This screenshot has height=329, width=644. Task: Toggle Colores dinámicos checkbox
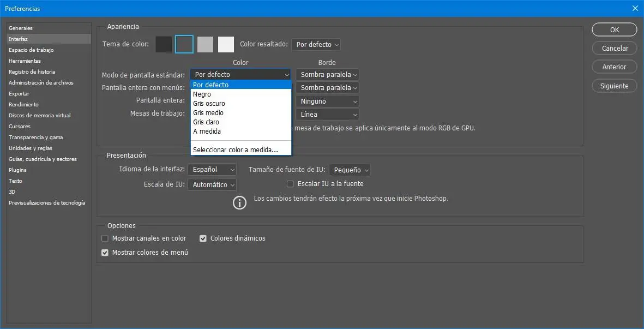click(x=203, y=238)
